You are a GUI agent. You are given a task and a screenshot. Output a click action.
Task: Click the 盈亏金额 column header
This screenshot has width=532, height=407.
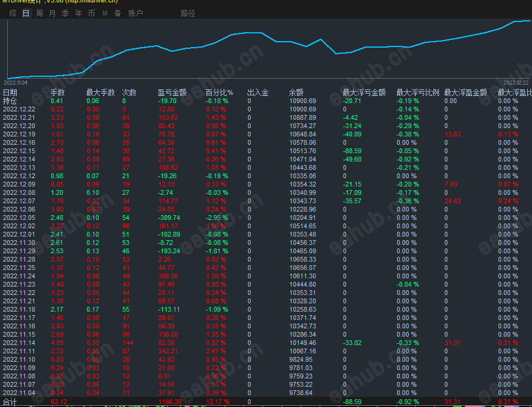pos(172,92)
